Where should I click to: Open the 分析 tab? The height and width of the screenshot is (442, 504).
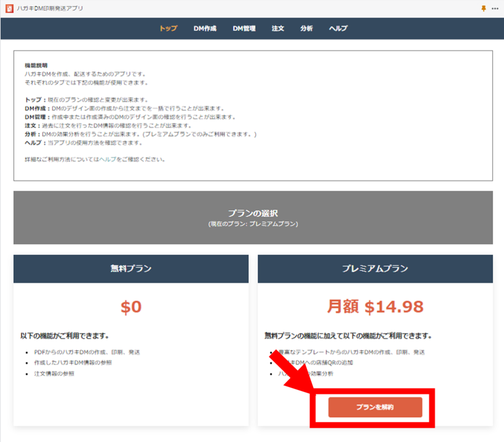click(x=306, y=29)
